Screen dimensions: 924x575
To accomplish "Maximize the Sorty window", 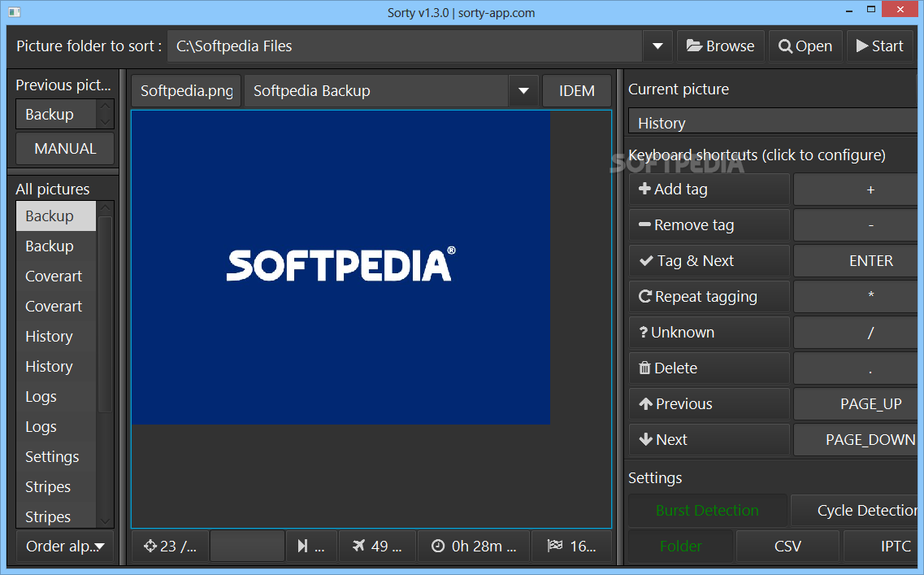I will click(871, 10).
